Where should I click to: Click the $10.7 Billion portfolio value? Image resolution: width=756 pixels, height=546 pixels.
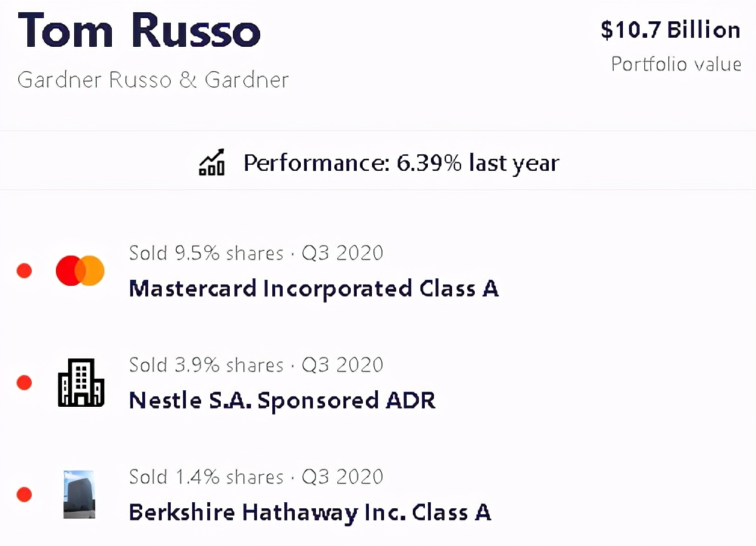coord(671,30)
